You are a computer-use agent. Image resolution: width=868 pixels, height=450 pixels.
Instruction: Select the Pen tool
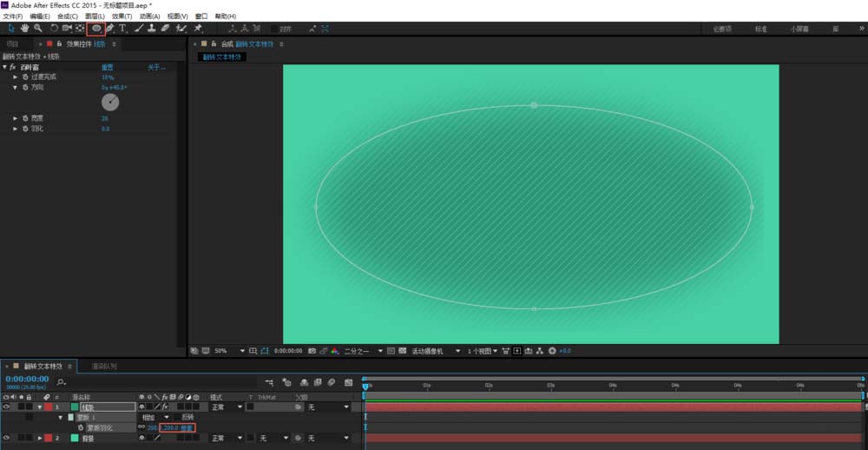[x=110, y=28]
